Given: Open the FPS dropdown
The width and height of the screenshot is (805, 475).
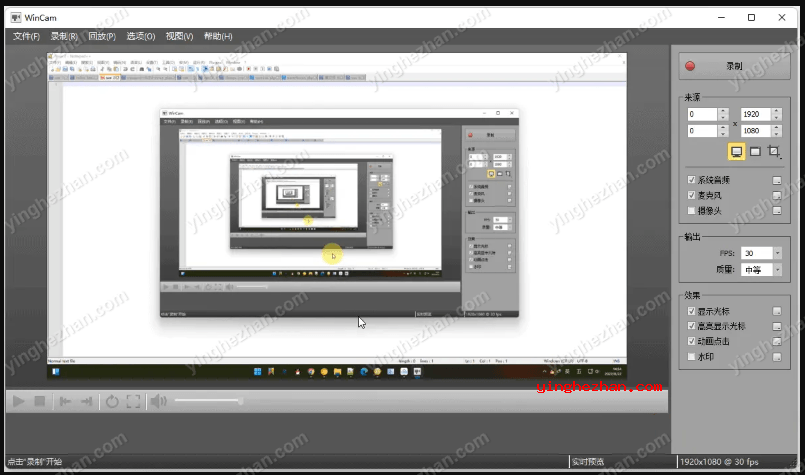Looking at the screenshot, I should point(761,253).
